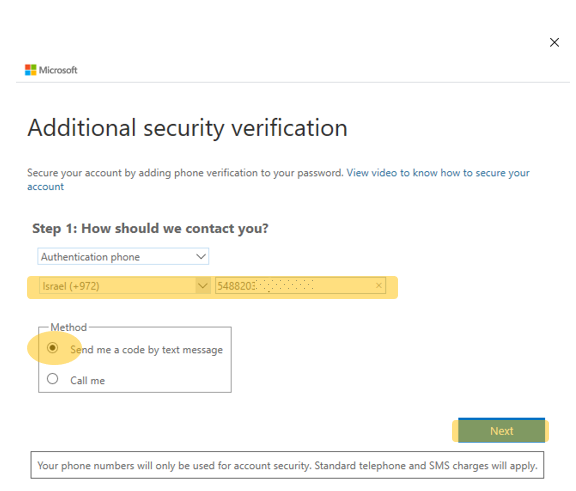Clear the phone number with the X icon

[379, 285]
